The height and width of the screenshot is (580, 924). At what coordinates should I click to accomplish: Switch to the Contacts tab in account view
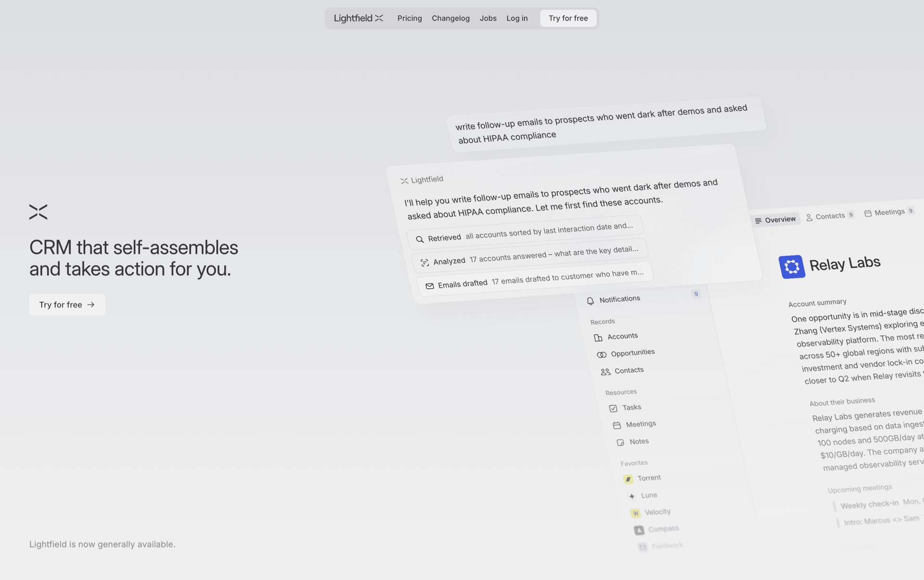[831, 216]
